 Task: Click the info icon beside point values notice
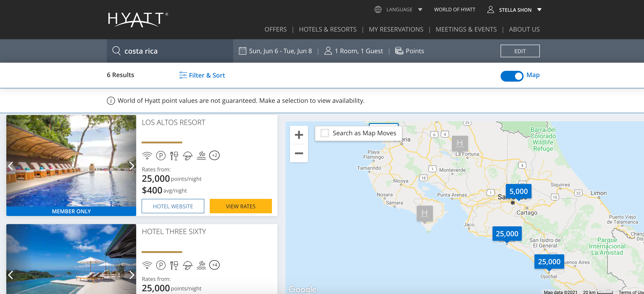[x=111, y=101]
